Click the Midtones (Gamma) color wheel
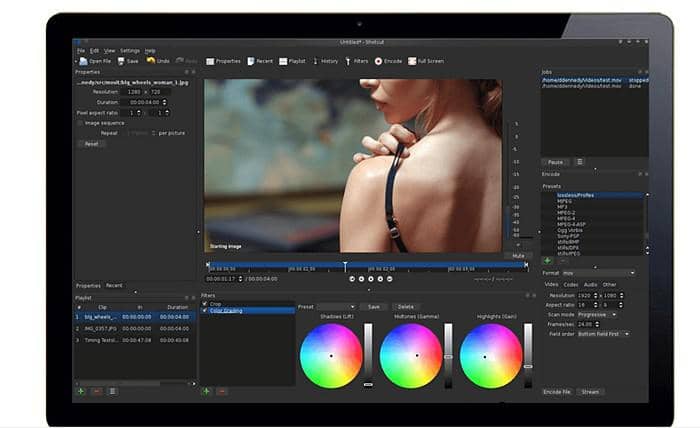Viewport: 700px width, 428px height. [x=410, y=356]
